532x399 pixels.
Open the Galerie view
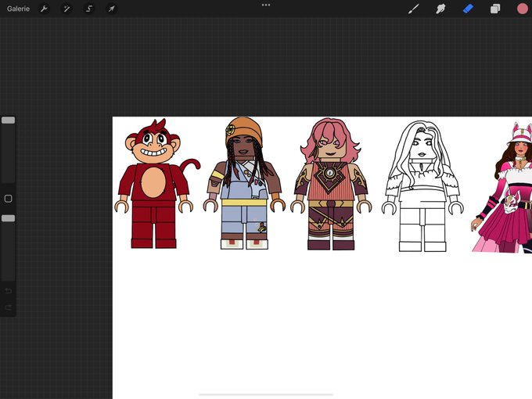[18, 9]
